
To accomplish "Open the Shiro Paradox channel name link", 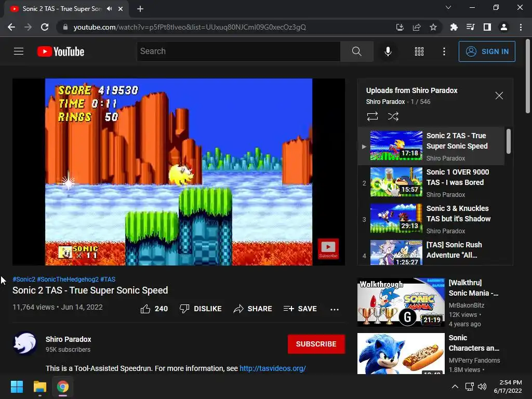I will pos(68,339).
